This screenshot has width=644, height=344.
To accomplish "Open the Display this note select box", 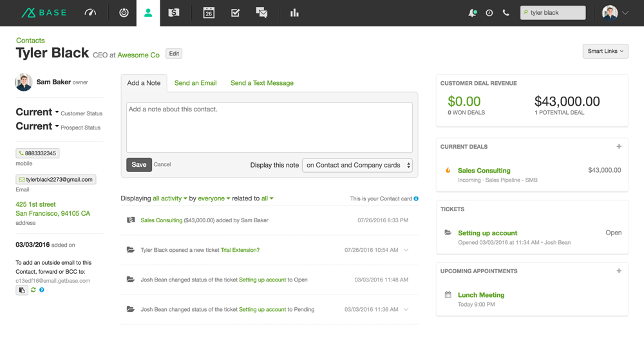I will (x=357, y=165).
